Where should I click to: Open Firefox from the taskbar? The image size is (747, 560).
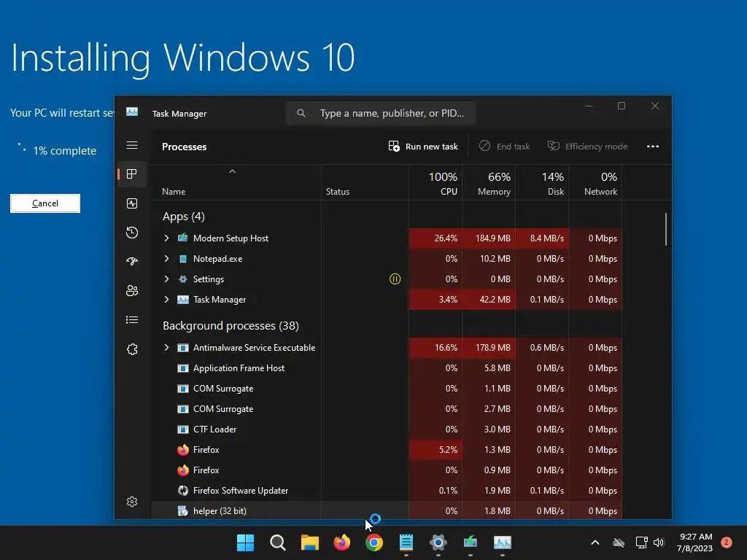click(x=342, y=542)
